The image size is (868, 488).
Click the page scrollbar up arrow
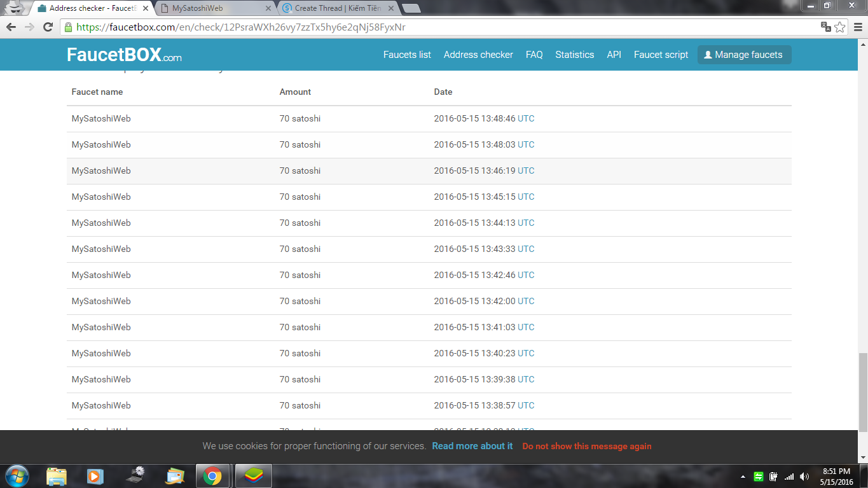863,44
